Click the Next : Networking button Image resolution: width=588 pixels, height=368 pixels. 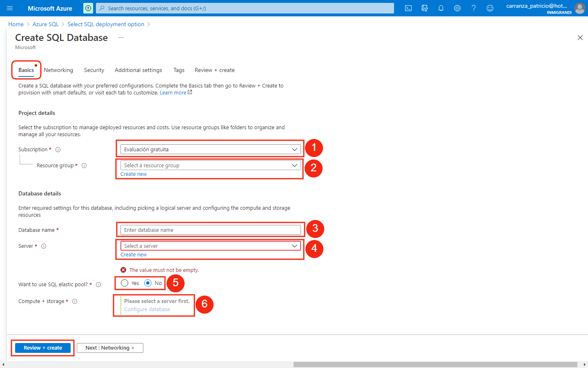coord(110,348)
